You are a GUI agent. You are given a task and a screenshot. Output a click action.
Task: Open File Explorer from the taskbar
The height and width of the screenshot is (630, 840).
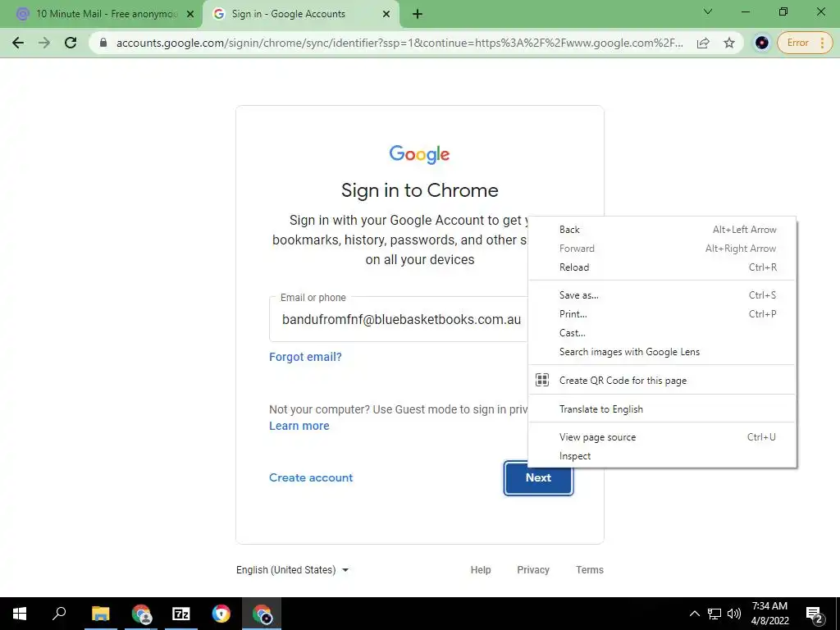point(100,614)
